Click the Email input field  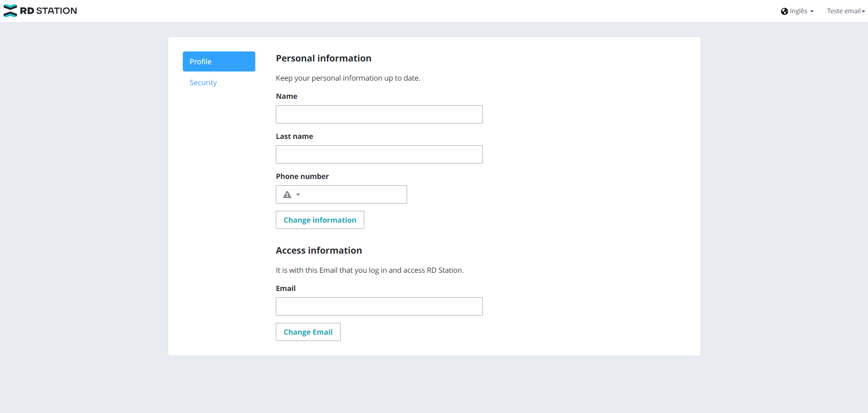(x=379, y=306)
